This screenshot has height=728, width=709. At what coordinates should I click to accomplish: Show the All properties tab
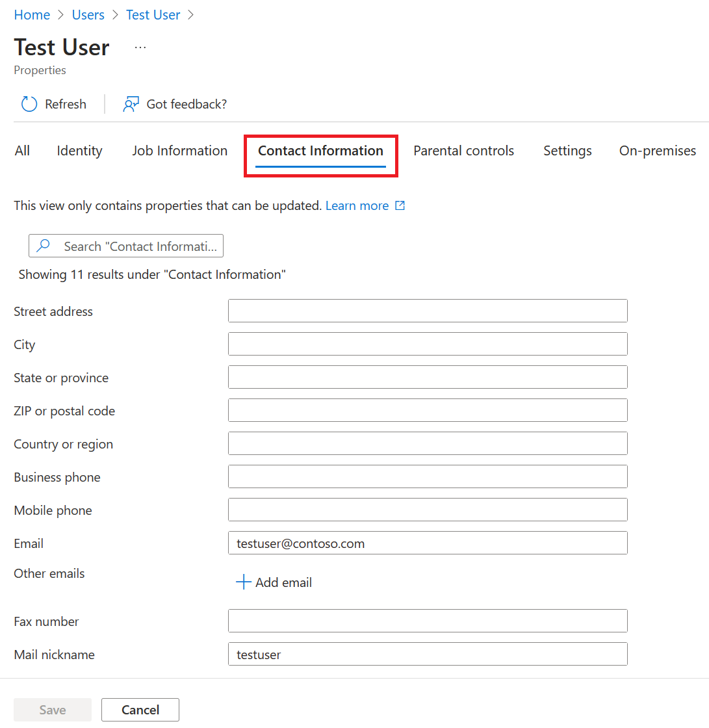point(22,151)
